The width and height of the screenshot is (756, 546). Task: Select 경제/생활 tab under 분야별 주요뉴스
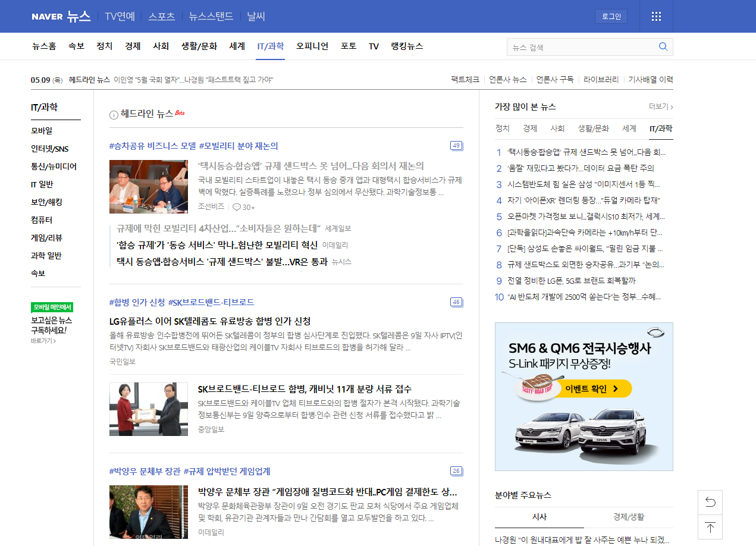[629, 517]
